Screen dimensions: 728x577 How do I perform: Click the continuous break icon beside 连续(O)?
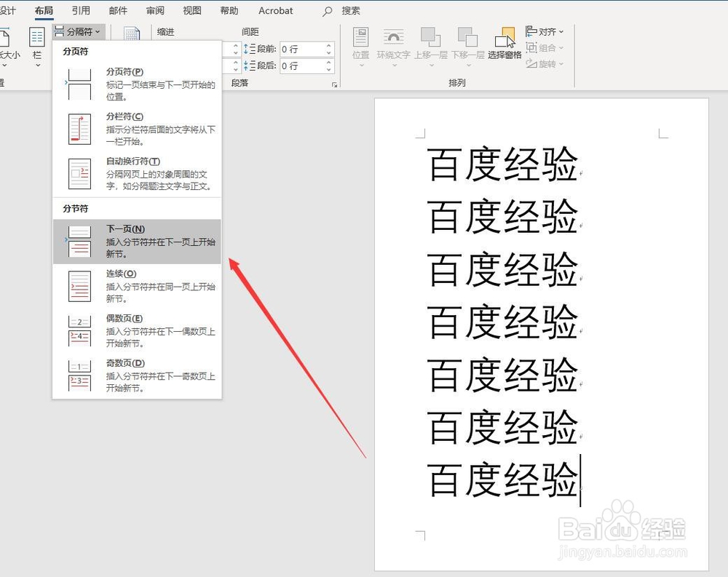(79, 286)
